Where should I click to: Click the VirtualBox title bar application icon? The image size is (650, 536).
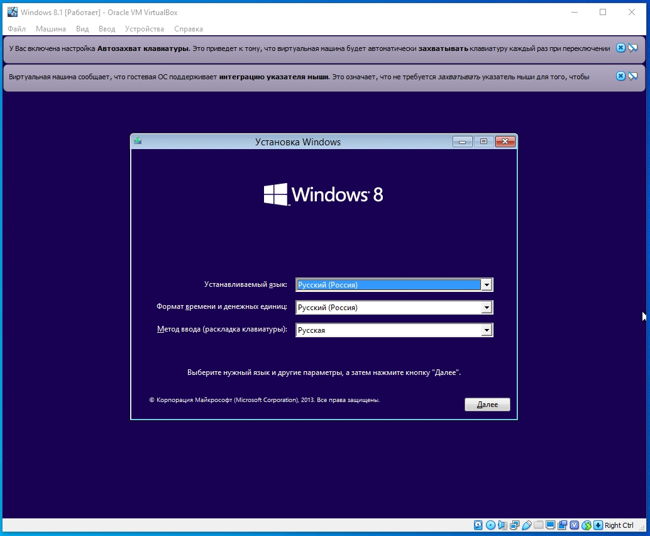[x=12, y=12]
